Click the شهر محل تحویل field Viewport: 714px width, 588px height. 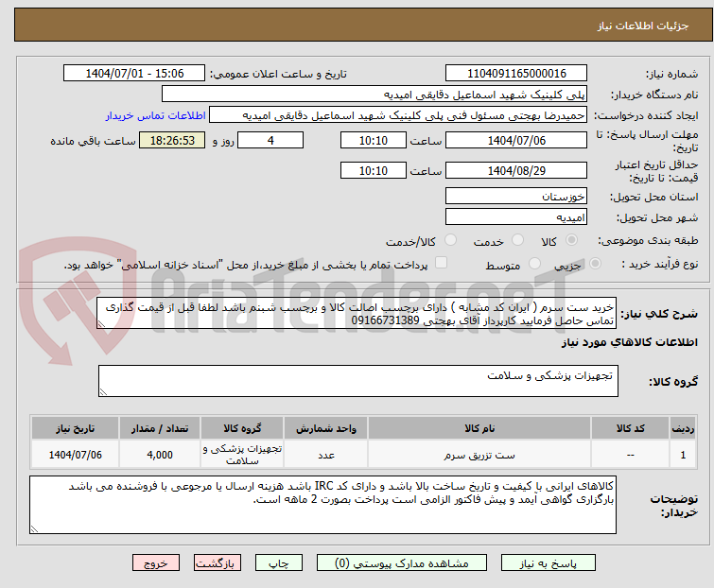(x=516, y=217)
